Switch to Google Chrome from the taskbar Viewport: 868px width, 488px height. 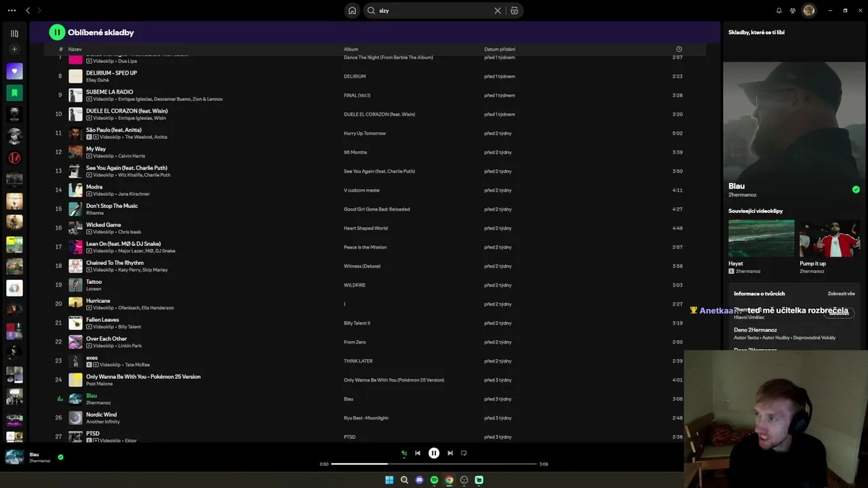(x=449, y=480)
